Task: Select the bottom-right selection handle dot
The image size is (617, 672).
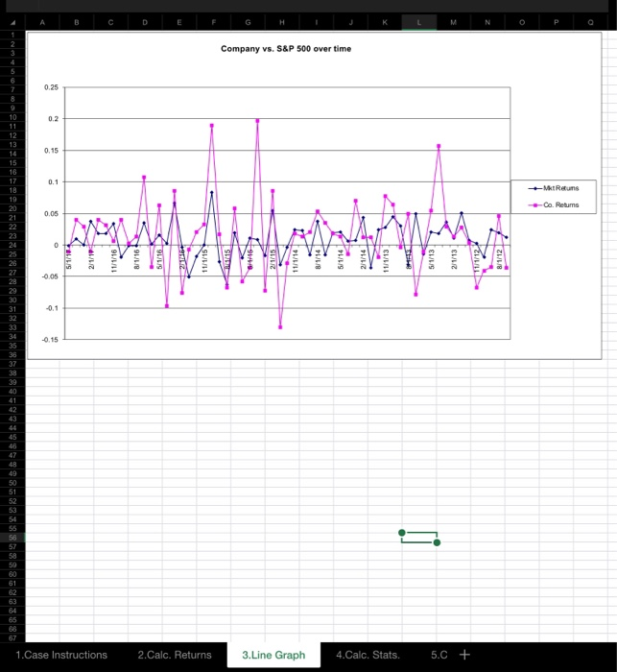Action: (x=437, y=542)
